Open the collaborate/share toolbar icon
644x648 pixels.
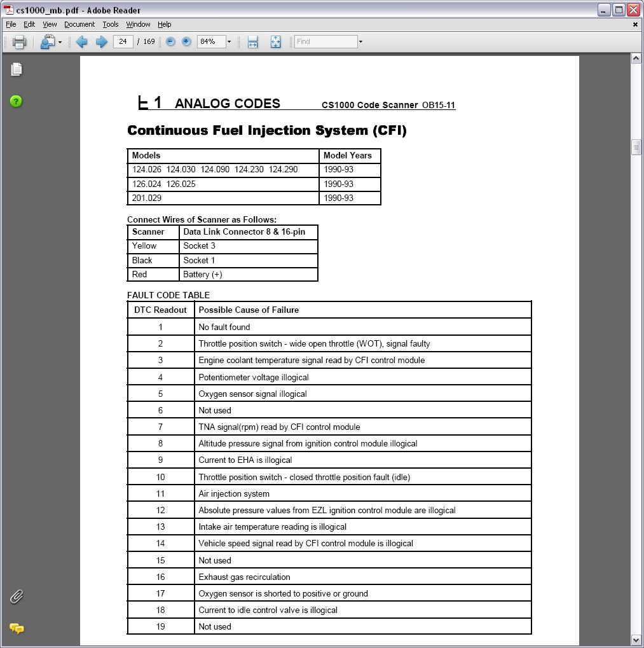tap(48, 42)
